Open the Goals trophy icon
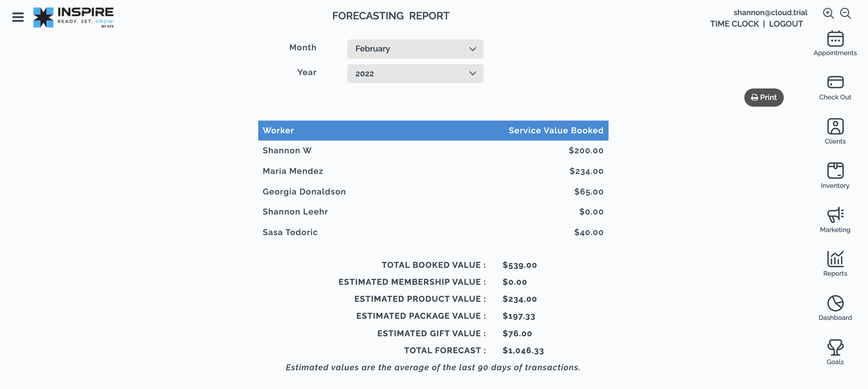 [835, 347]
